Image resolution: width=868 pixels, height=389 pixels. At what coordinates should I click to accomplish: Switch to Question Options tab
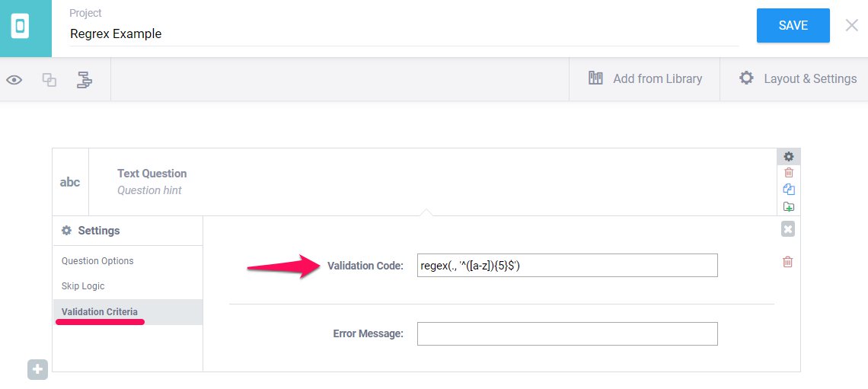click(x=97, y=261)
